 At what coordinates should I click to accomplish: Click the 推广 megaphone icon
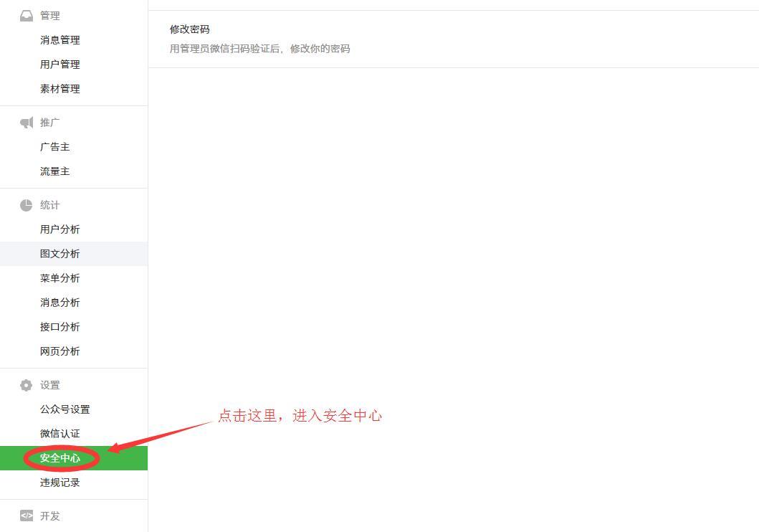coord(26,123)
